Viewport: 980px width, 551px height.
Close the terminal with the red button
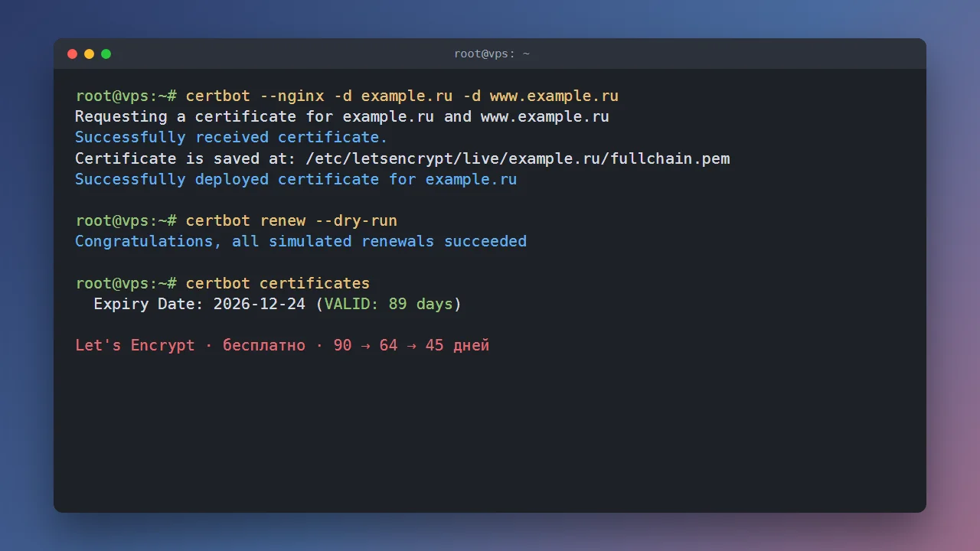pyautogui.click(x=73, y=54)
